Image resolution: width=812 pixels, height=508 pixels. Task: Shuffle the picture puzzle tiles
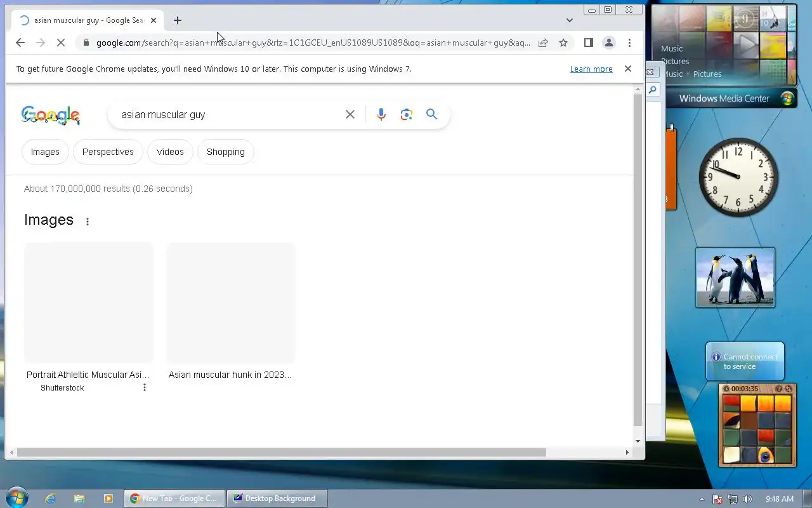point(789,389)
